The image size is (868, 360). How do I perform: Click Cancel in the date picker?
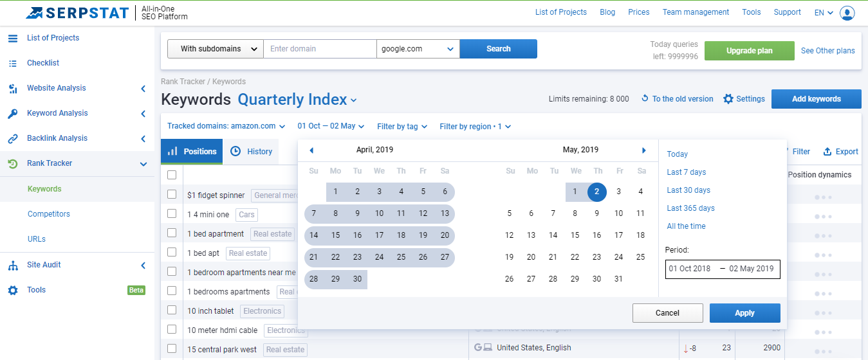tap(668, 313)
